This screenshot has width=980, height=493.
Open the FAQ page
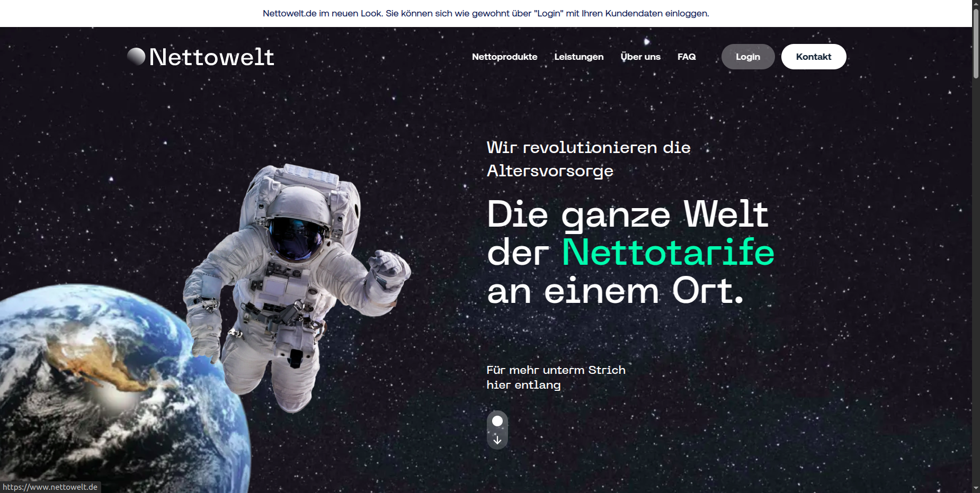[687, 57]
